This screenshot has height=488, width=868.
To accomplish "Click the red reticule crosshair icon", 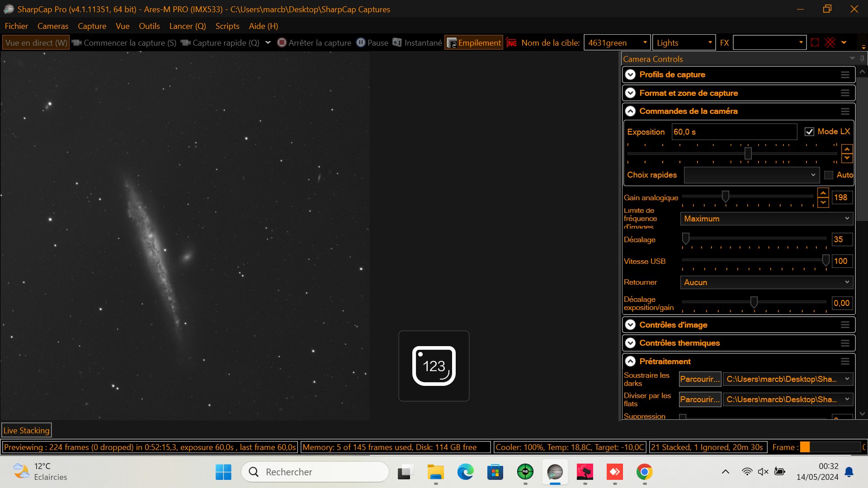I will 830,42.
